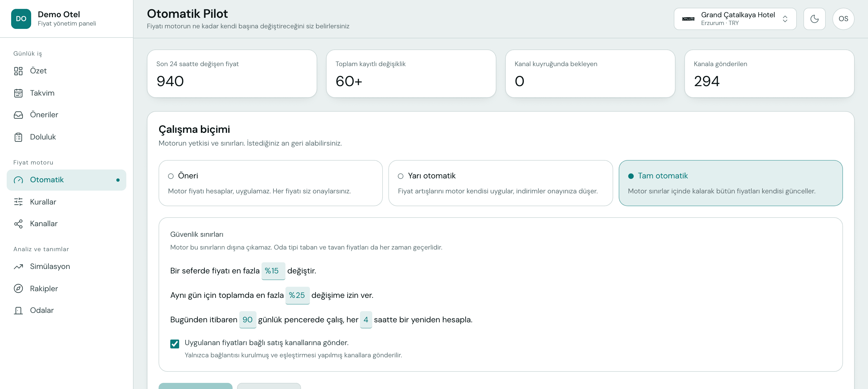The height and width of the screenshot is (389, 868).
Task: Click the Kanala gönderilen 294 card
Action: (769, 74)
